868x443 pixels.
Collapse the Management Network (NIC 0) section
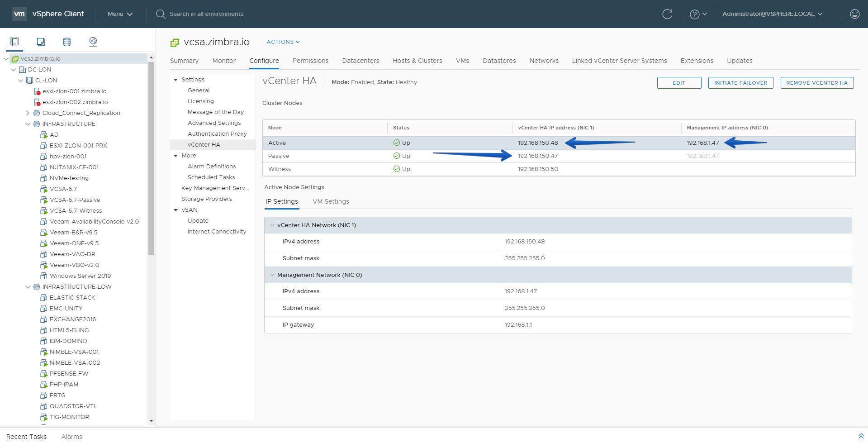coord(272,275)
